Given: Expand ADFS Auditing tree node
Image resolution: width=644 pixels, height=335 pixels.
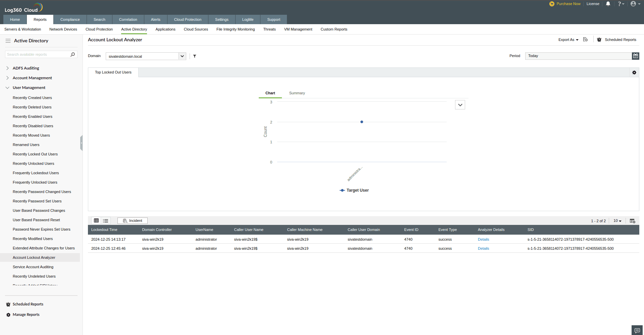Looking at the screenshot, I should (7, 68).
